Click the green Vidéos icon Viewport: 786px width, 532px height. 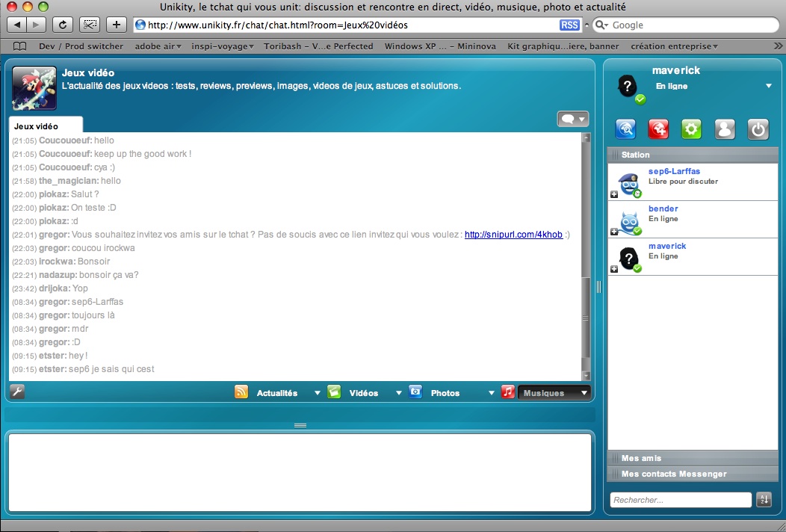point(334,392)
